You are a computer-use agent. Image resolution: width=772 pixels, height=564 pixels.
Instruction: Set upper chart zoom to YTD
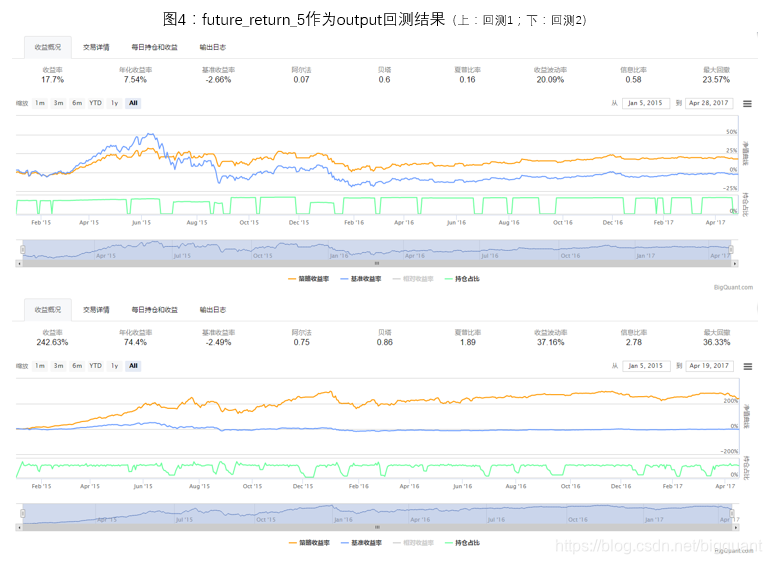96,103
